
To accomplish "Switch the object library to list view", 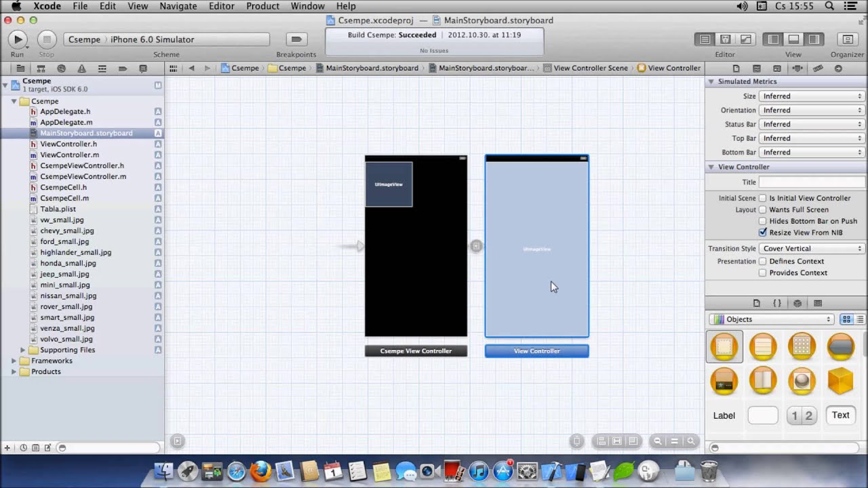I will pyautogui.click(x=860, y=319).
